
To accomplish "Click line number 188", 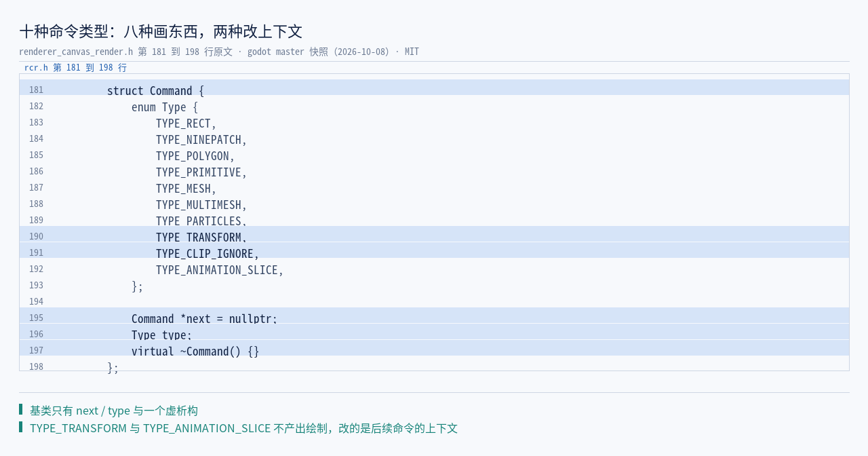I will pyautogui.click(x=36, y=204).
